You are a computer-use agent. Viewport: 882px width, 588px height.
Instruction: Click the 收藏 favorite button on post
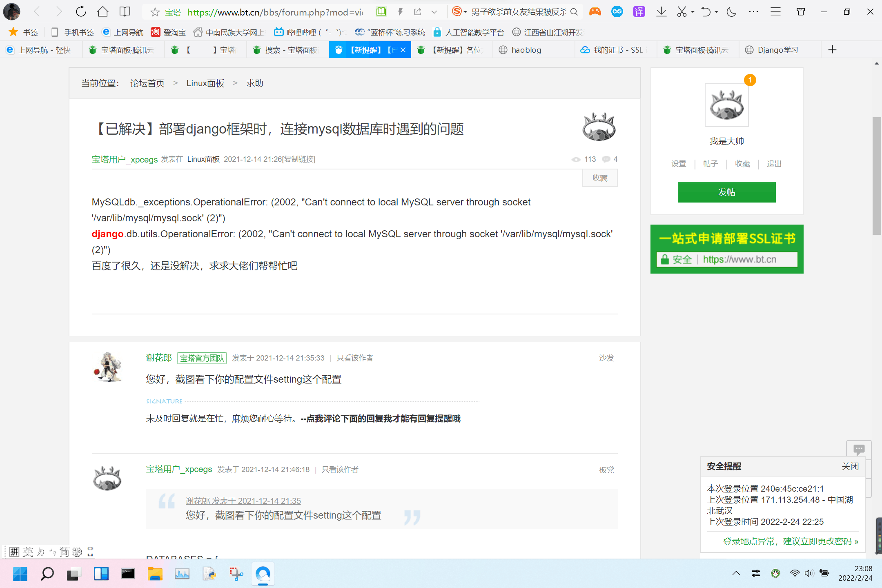click(x=600, y=178)
